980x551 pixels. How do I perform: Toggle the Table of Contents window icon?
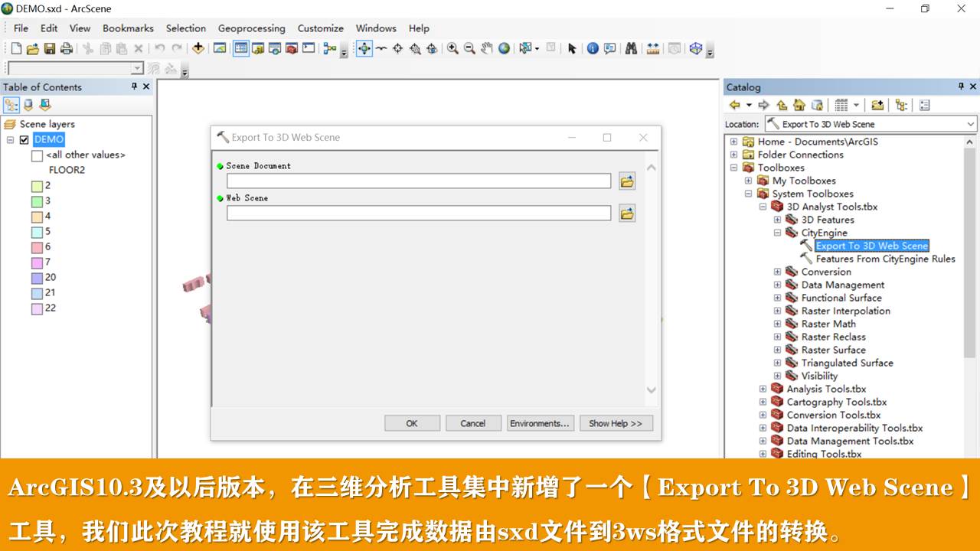pos(241,48)
